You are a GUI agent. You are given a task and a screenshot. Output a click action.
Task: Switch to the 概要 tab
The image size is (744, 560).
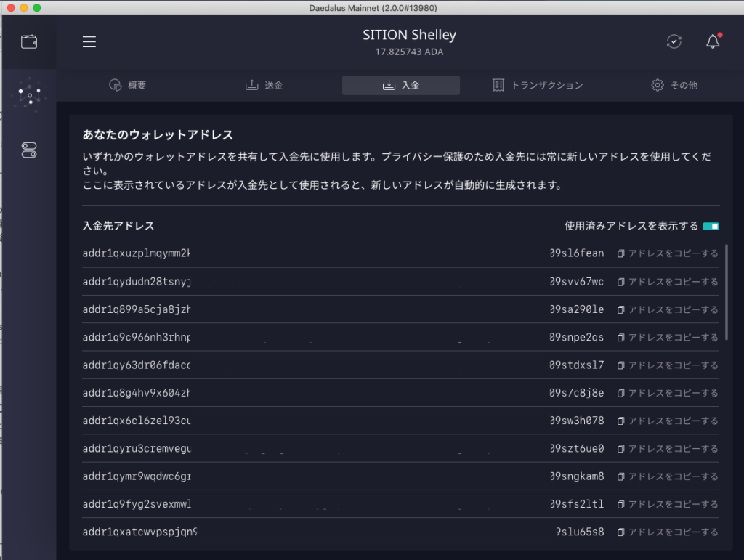(x=128, y=86)
